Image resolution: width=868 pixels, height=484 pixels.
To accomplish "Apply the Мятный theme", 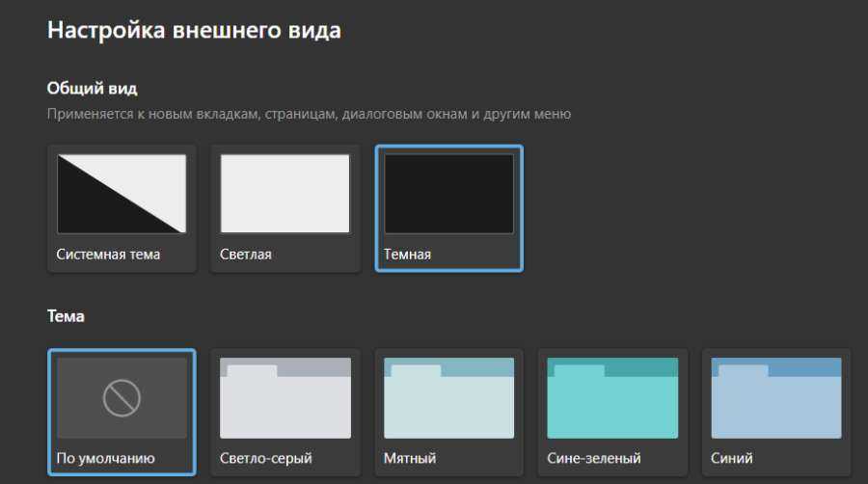I will coord(448,412).
